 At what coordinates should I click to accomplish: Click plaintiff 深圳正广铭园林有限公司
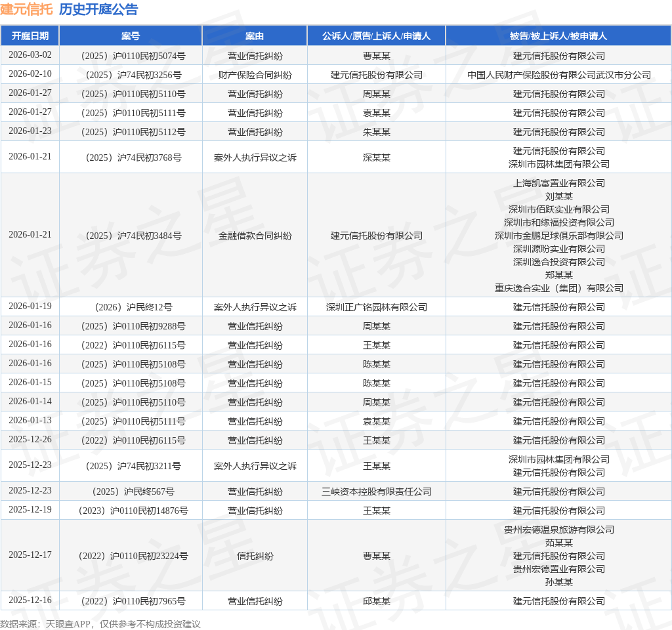377,307
